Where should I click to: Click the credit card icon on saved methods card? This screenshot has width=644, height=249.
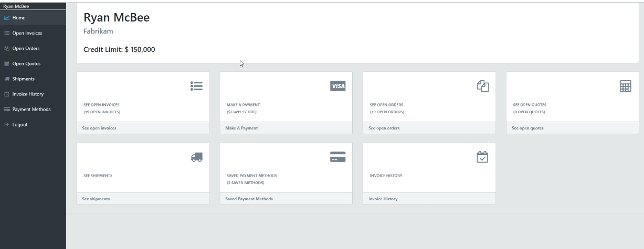(338, 157)
